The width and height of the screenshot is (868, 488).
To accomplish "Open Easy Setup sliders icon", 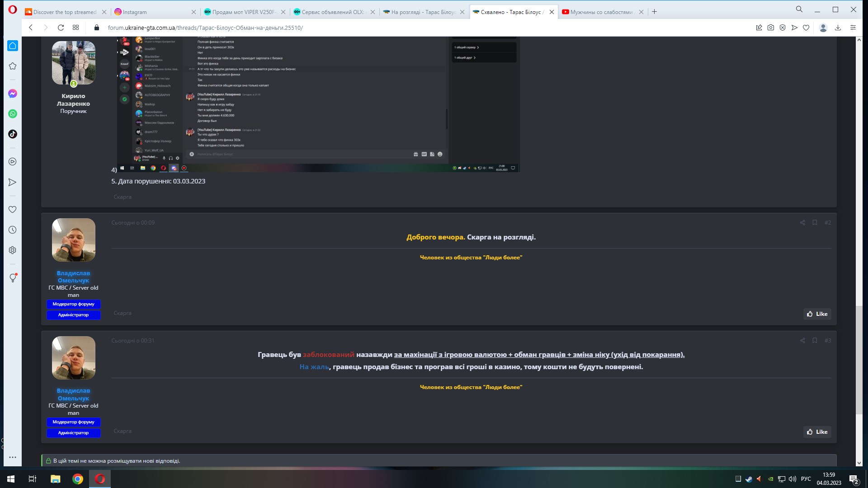I will click(853, 28).
